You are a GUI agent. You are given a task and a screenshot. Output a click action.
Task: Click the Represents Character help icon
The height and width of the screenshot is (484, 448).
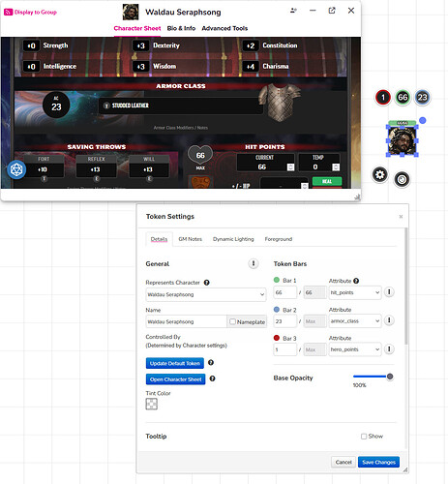(x=207, y=283)
